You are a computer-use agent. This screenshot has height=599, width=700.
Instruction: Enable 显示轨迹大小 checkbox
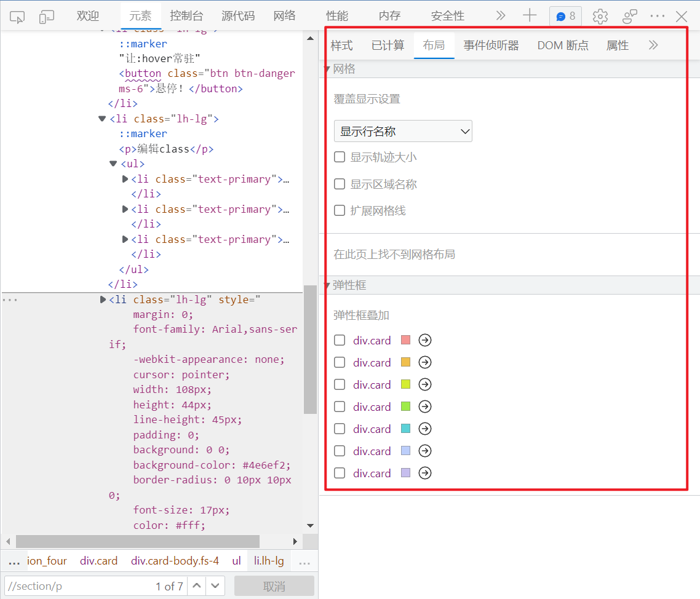click(340, 157)
